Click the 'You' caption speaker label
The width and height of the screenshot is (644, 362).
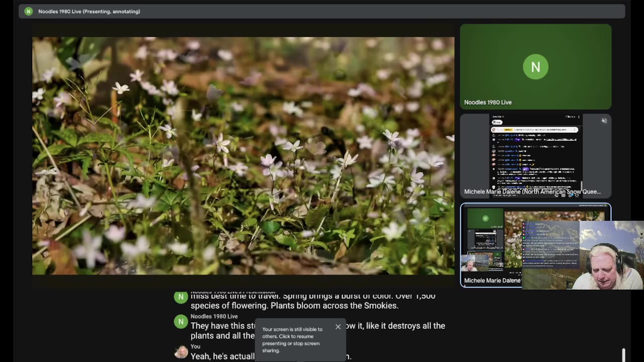click(x=195, y=346)
